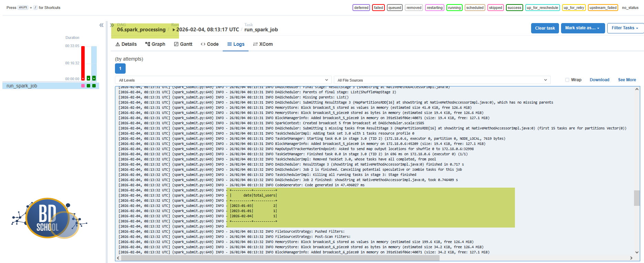Open the XCom tab
This screenshot has width=644, height=263.
point(263,44)
